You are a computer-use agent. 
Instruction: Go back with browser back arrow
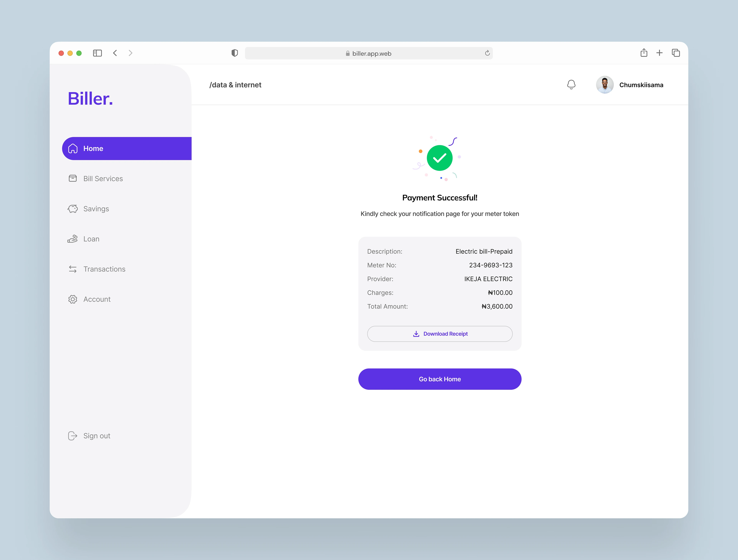(x=115, y=53)
